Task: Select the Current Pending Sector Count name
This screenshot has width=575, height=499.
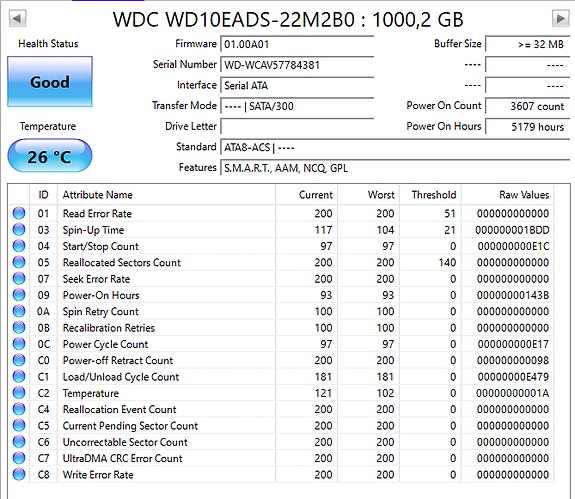Action: [130, 426]
